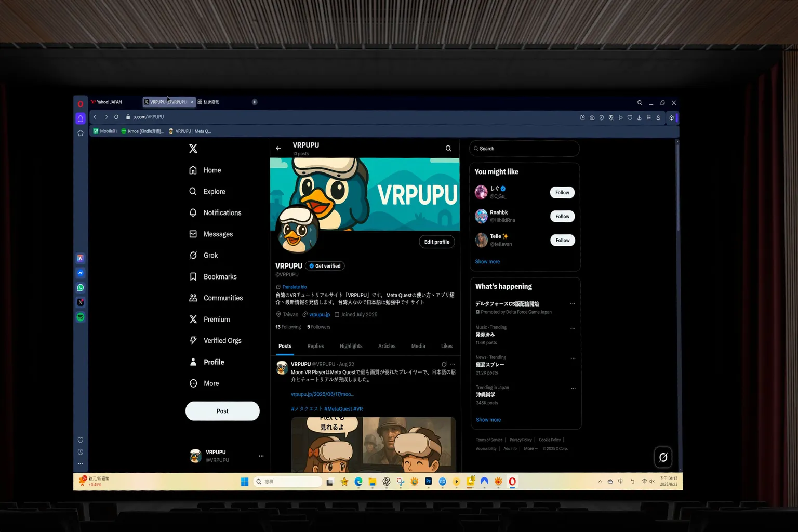Open Explore in the X sidebar
The width and height of the screenshot is (798, 532).
(207, 192)
